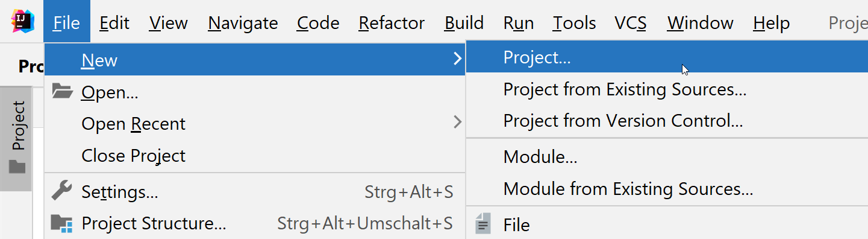Image resolution: width=868 pixels, height=239 pixels.
Task: Click the File document icon in submenu
Action: pos(483,224)
